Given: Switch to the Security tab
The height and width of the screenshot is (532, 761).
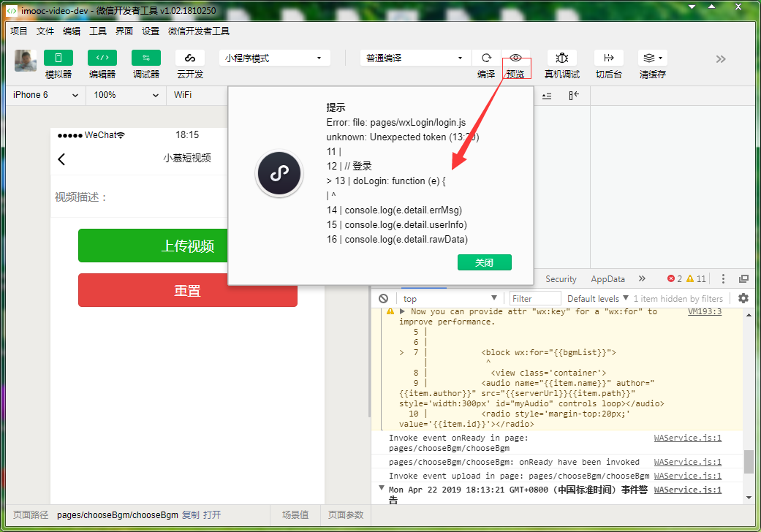Looking at the screenshot, I should 561,279.
